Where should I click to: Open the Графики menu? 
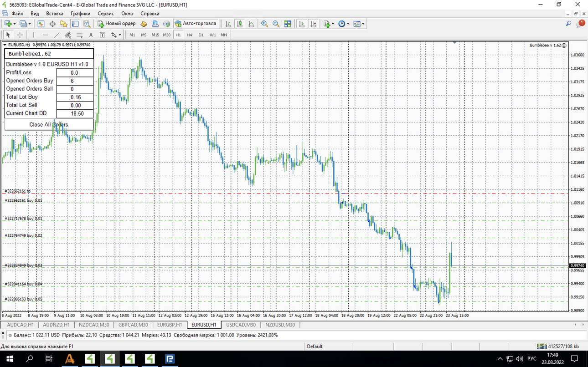pyautogui.click(x=80, y=14)
